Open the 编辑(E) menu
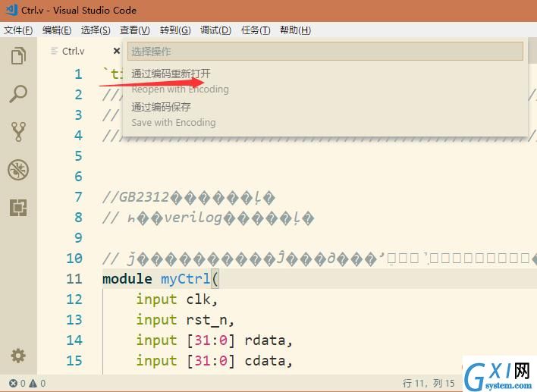The width and height of the screenshot is (537, 392). point(57,30)
